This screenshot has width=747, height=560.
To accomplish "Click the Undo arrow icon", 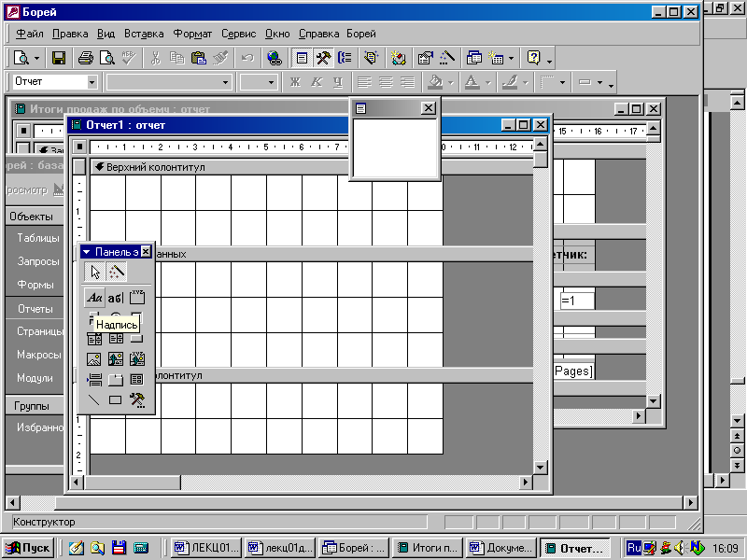I will pyautogui.click(x=247, y=58).
